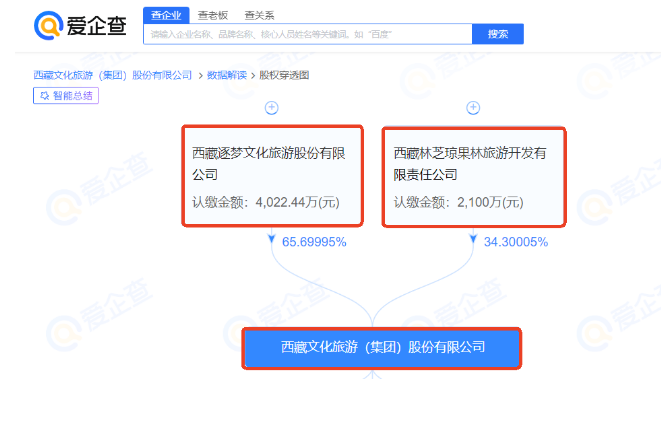Click the arrow beside 34.30005%
The width and height of the screenshot is (661, 425).
coord(472,241)
